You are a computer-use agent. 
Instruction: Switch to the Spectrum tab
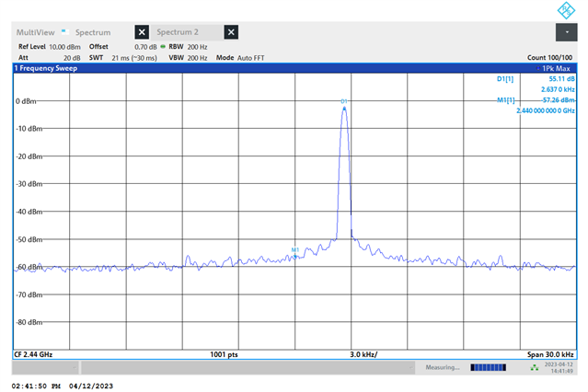pyautogui.click(x=93, y=32)
